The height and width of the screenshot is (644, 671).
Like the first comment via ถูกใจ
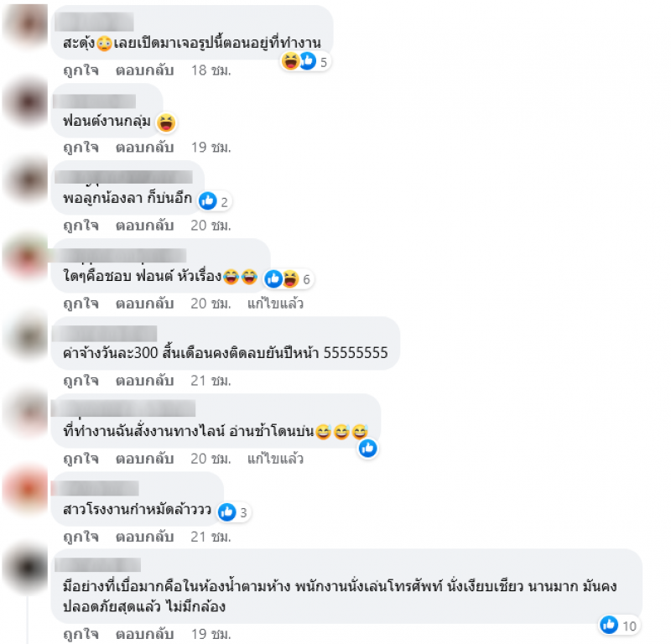pos(81,70)
